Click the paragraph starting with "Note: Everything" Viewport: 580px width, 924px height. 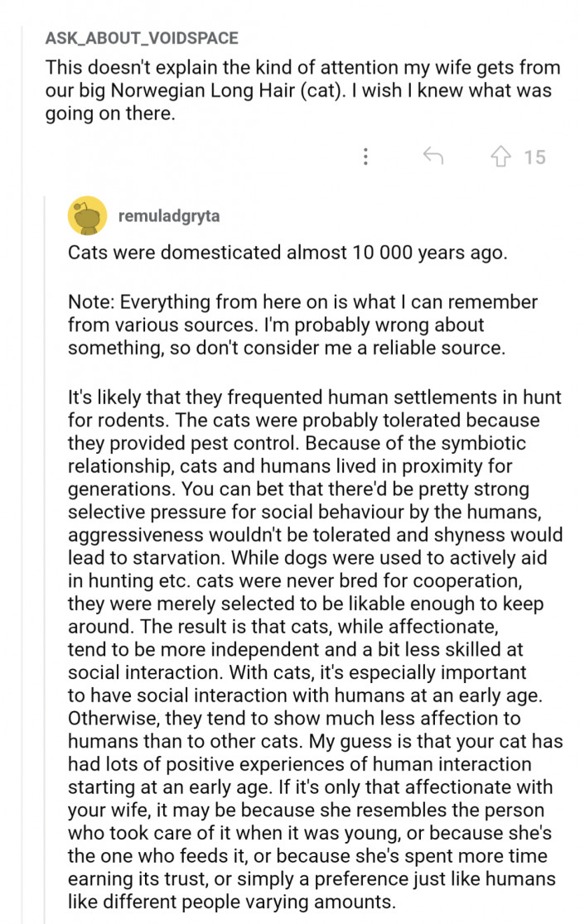click(x=302, y=325)
